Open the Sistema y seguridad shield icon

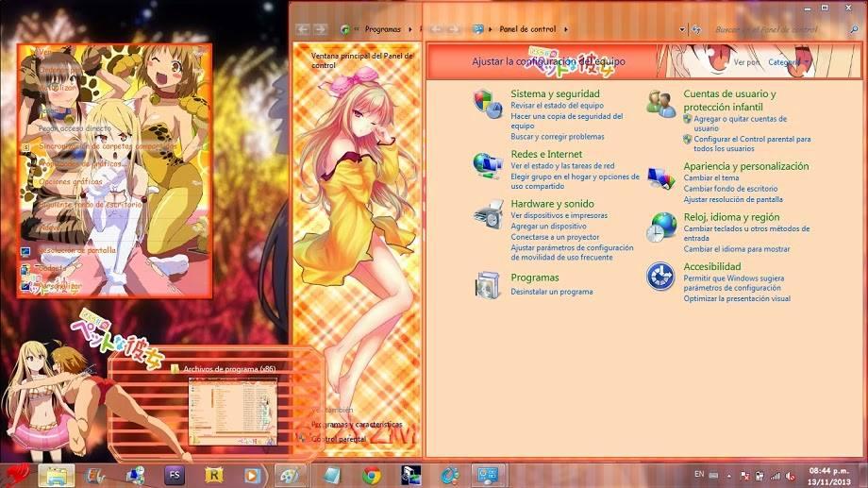click(488, 104)
